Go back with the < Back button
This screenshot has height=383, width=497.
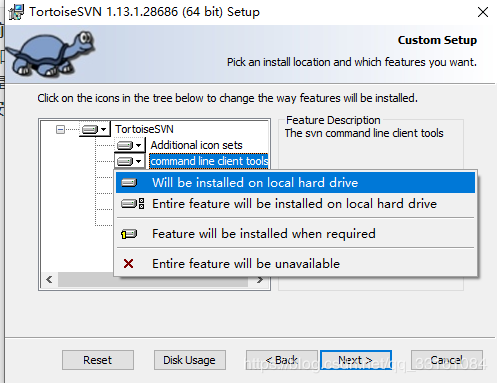pos(282,360)
